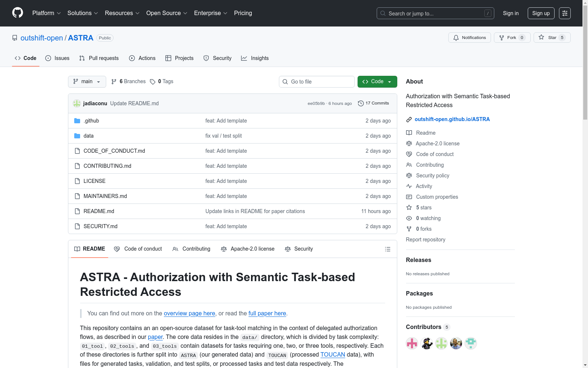View repository Activity
Image resolution: width=588 pixels, height=368 pixels.
point(419,186)
